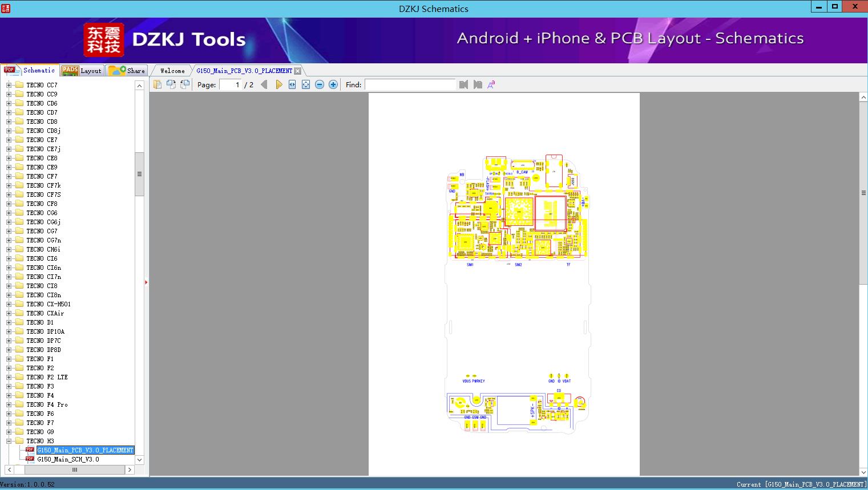Open the Share tab

pyautogui.click(x=127, y=70)
